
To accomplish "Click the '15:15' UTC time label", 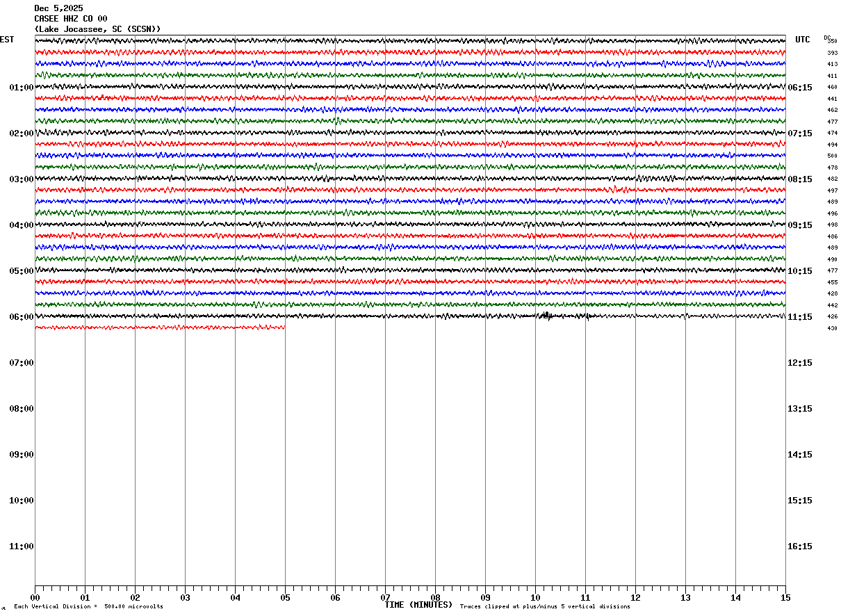I will (800, 501).
